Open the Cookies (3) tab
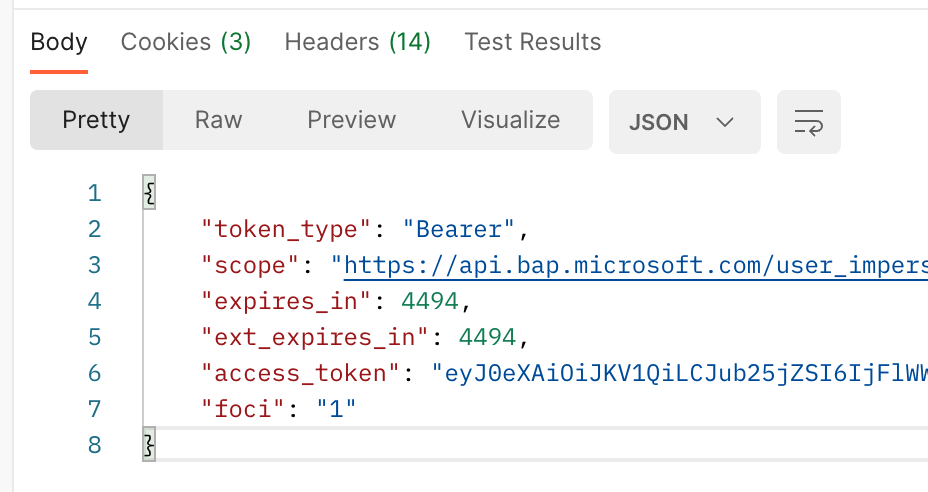Image resolution: width=928 pixels, height=492 pixels. click(186, 42)
